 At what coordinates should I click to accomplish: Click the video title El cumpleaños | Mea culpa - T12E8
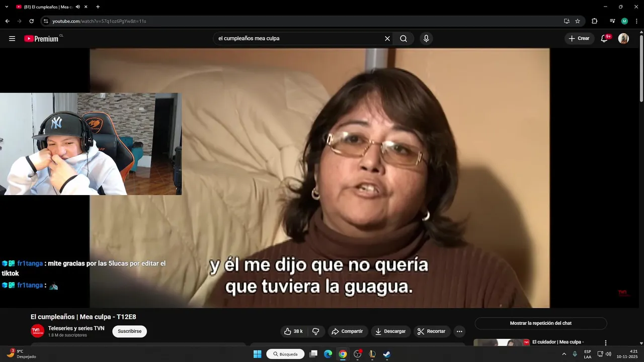pos(84,317)
